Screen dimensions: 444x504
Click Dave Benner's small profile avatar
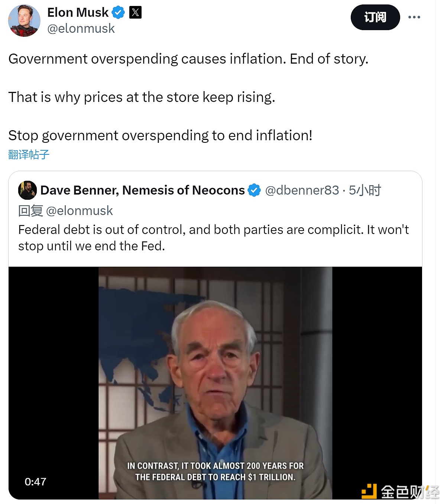coord(27,190)
